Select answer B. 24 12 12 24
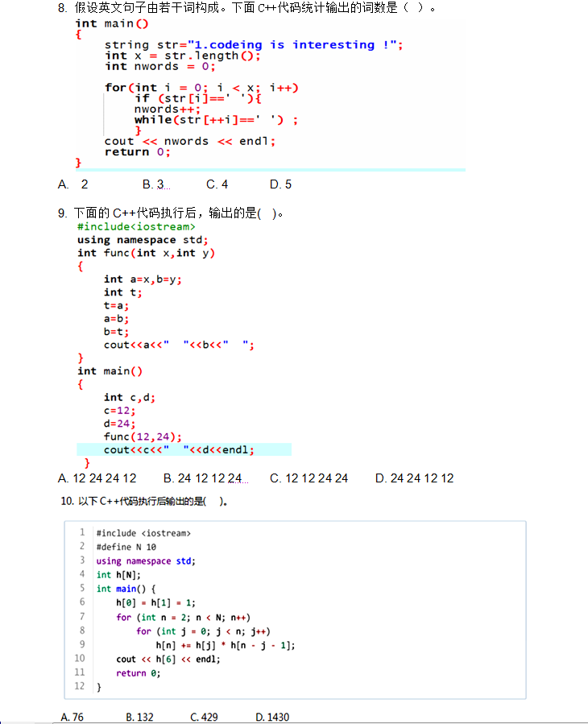 point(205,478)
